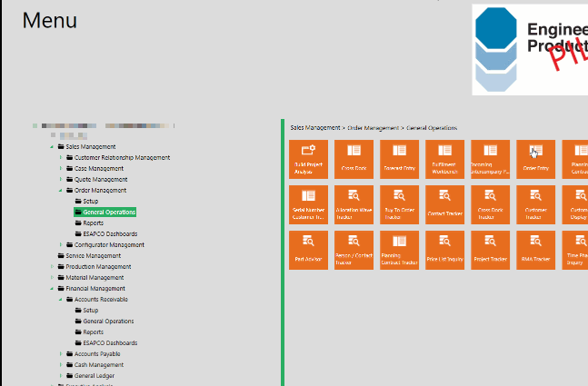Expand the Case Management node arrow

60,168
